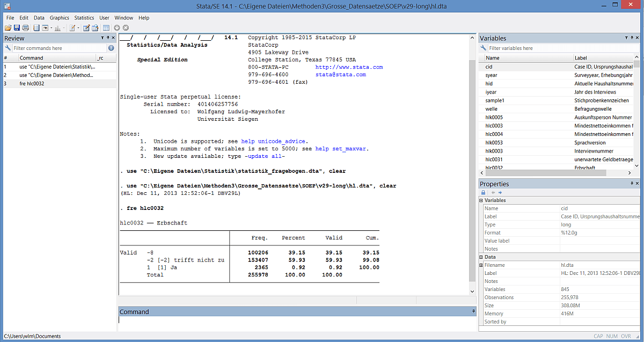Viewport: 644px width, 342px height.
Task: Click the _rc column header in Review
Action: [x=106, y=57]
